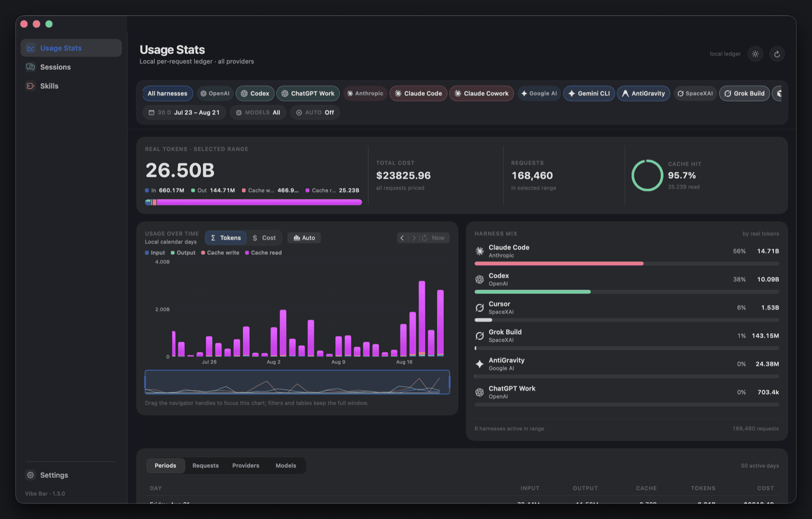This screenshot has height=519, width=812.
Task: Click the Cache write legend item
Action: tap(220, 253)
